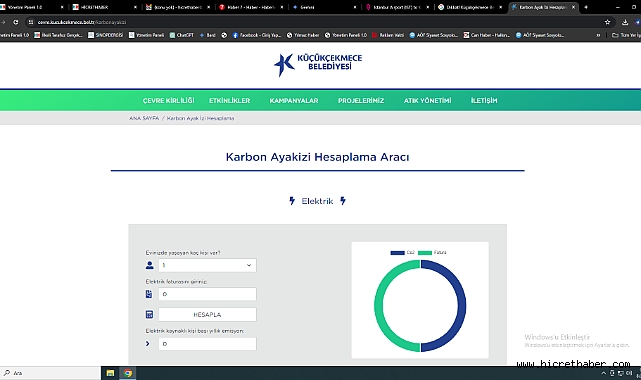Screen dimensions: 641x380
Task: Click the invoice icon beside electricity bill field
Action: tap(149, 294)
